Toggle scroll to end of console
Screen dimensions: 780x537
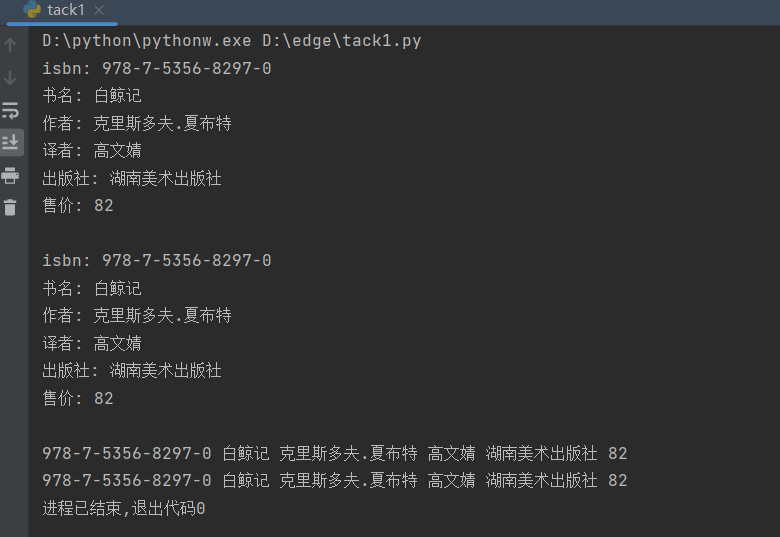click(x=10, y=143)
